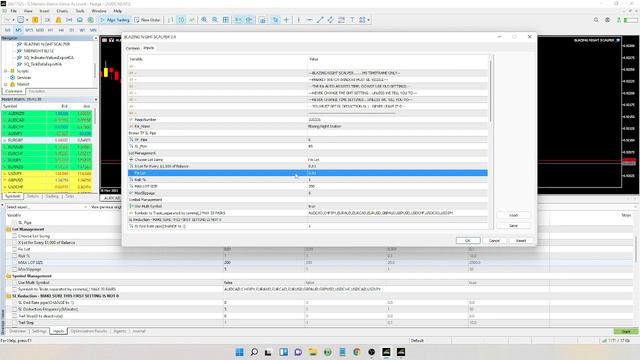Image resolution: width=640 pixels, height=360 pixels.
Task: Click the Services item in Navigator
Action: pos(24,78)
